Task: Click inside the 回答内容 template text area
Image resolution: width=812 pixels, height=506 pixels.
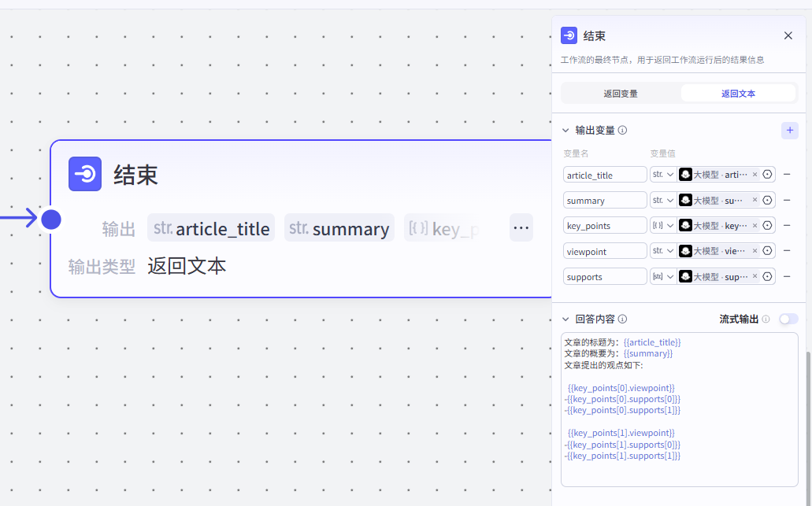Action: click(x=679, y=472)
